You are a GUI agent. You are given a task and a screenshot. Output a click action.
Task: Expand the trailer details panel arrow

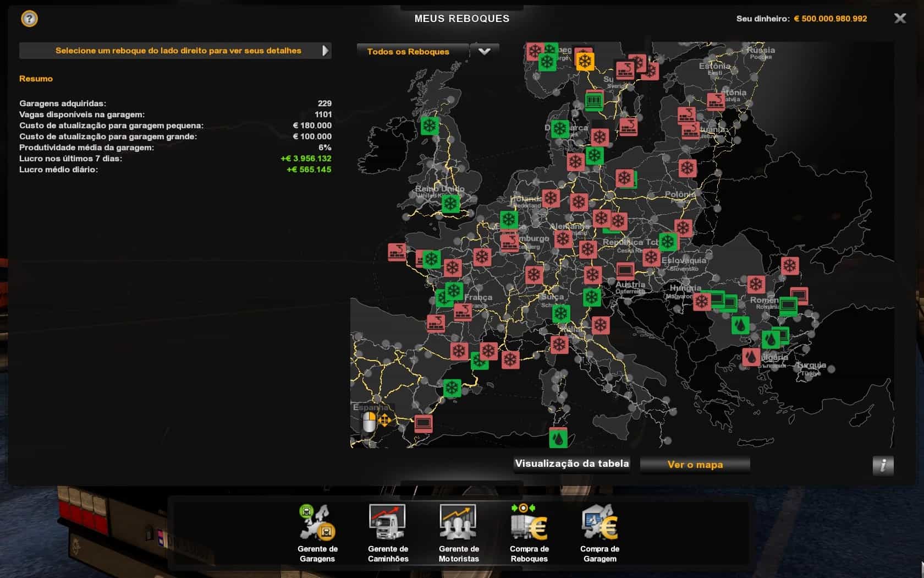pyautogui.click(x=325, y=51)
